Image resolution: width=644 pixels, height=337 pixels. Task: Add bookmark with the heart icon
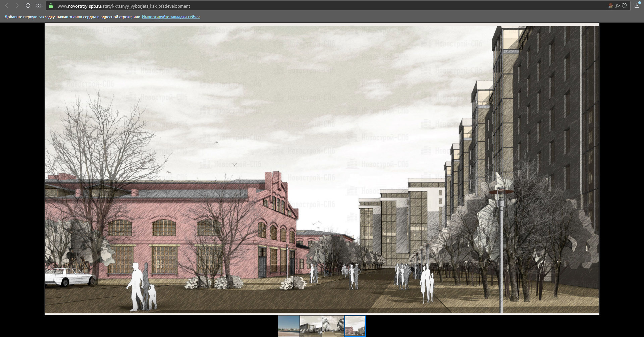point(625,6)
